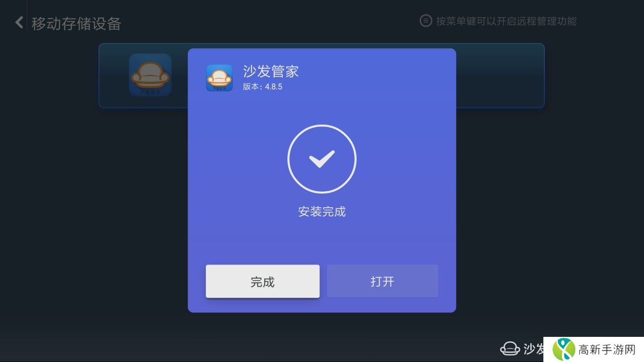The width and height of the screenshot is (644, 362).
Task: Click the white checkmark inside the circle
Action: (322, 159)
